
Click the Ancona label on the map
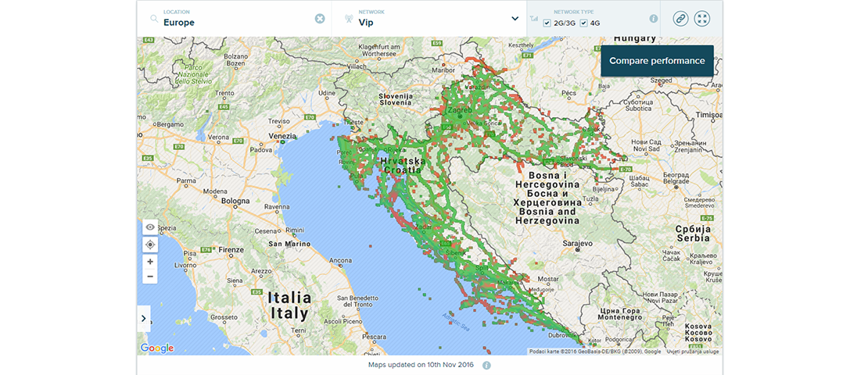point(342,260)
